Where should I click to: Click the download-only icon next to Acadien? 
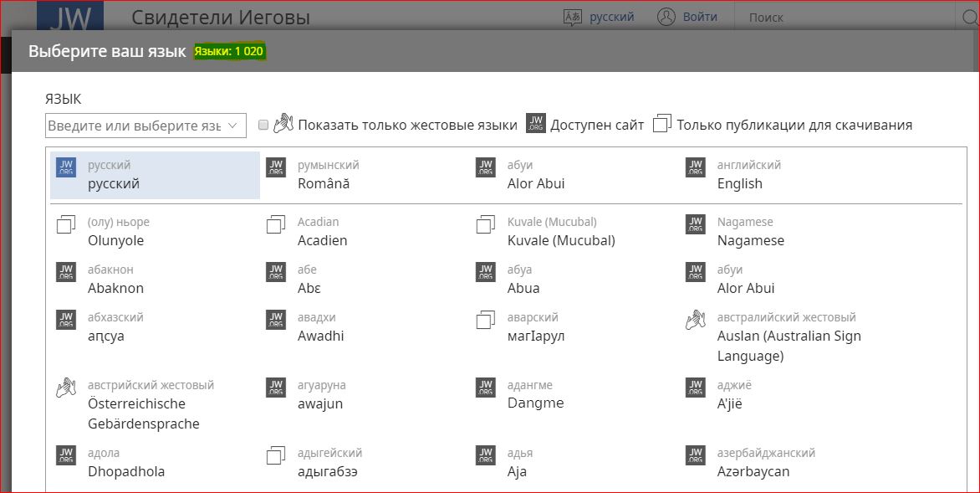(x=276, y=224)
